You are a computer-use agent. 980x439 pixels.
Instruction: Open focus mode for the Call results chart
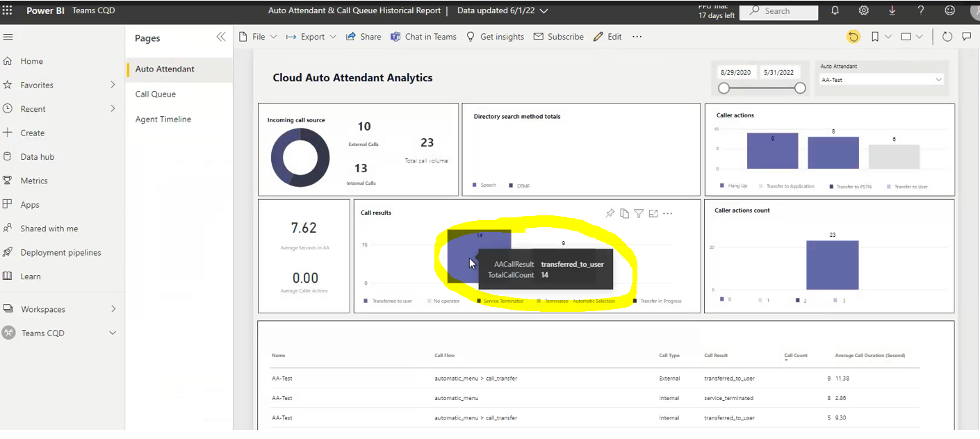point(653,214)
